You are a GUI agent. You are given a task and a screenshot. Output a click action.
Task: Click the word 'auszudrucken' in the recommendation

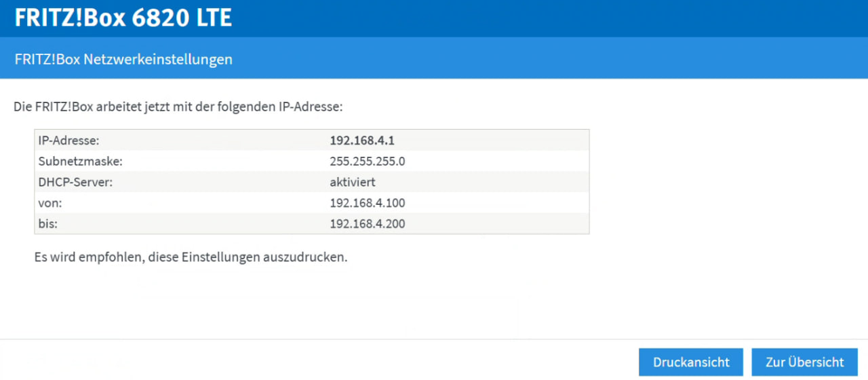(x=304, y=258)
